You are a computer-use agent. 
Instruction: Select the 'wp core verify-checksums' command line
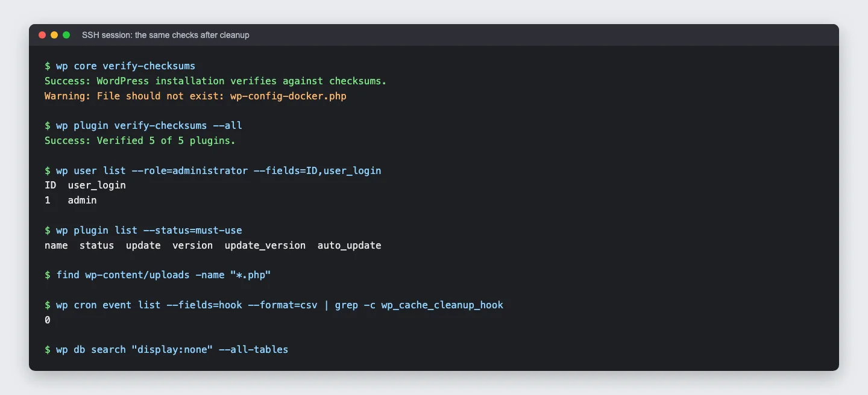point(120,66)
